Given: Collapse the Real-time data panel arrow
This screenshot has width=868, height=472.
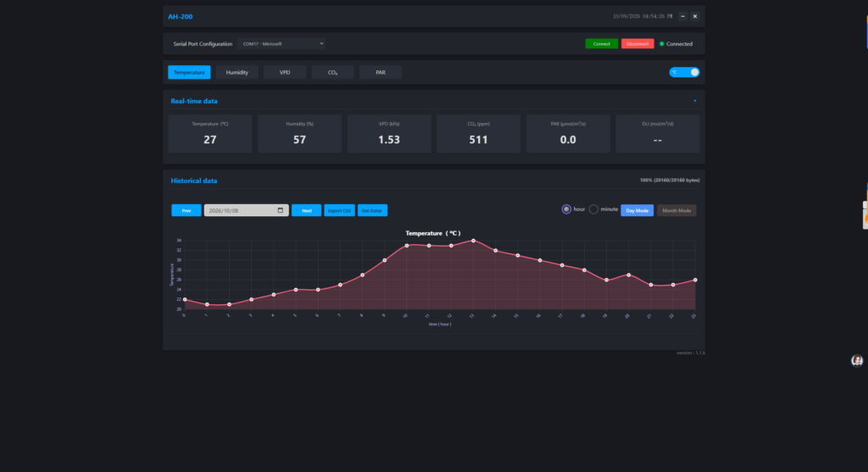Looking at the screenshot, I should pos(695,101).
